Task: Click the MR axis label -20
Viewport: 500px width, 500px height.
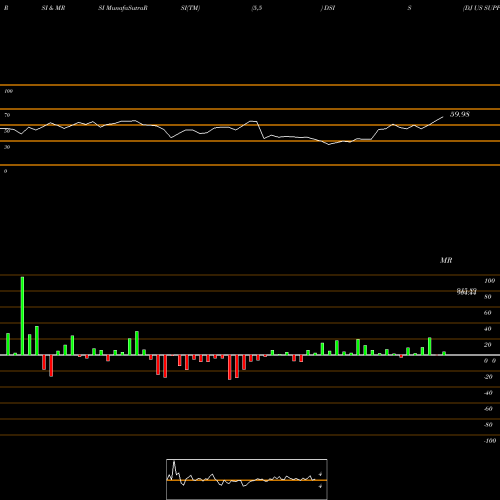Action: (488, 377)
